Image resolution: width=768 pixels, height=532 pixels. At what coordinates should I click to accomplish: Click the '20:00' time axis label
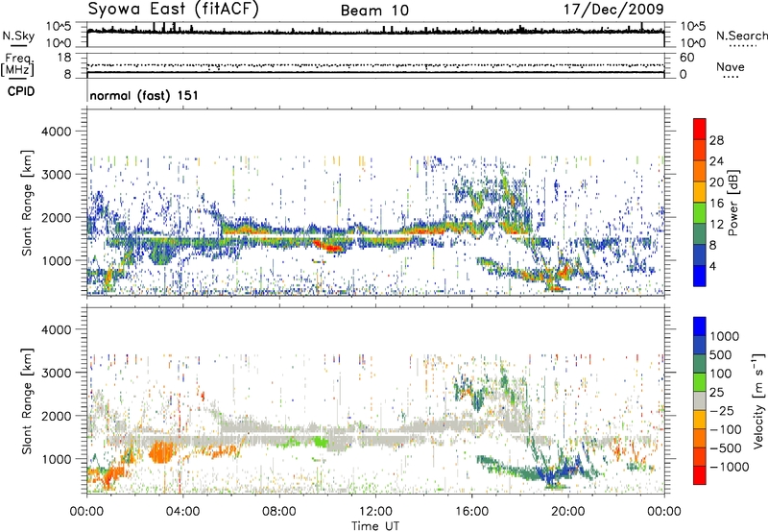tap(567, 512)
